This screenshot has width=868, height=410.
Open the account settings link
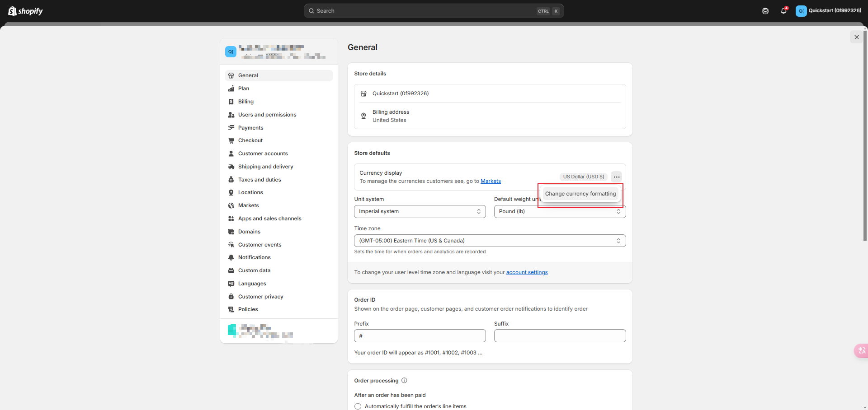point(527,272)
